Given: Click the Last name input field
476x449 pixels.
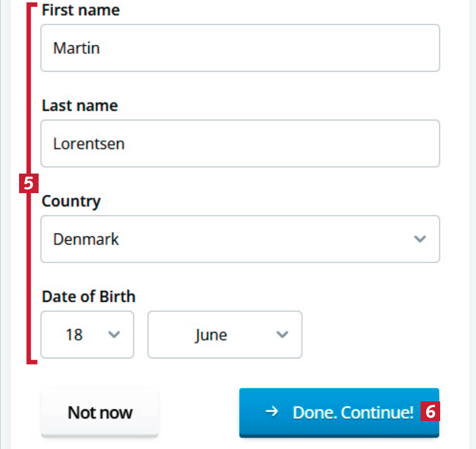Looking at the screenshot, I should 240,144.
